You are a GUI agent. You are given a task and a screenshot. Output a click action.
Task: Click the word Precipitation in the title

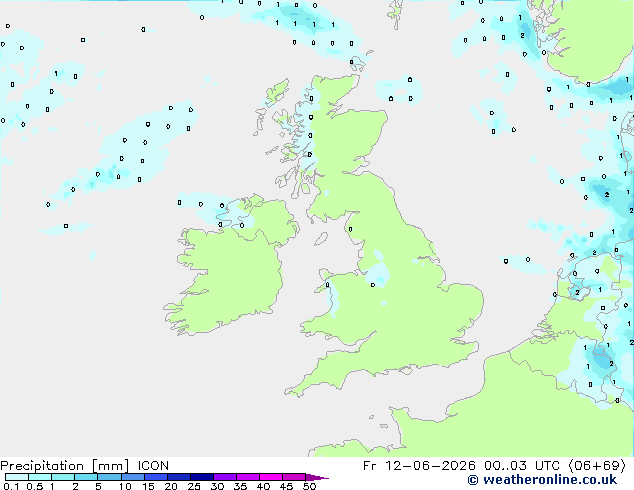coord(42,466)
